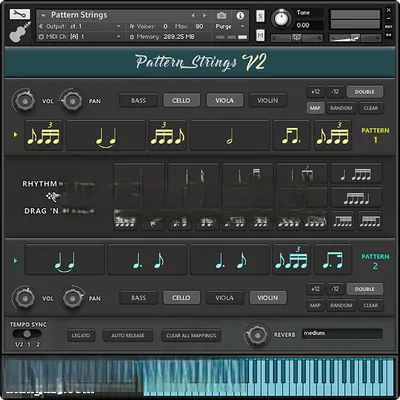
Task: Play Pattern 1 using the yellow arrow
Action: (x=15, y=135)
